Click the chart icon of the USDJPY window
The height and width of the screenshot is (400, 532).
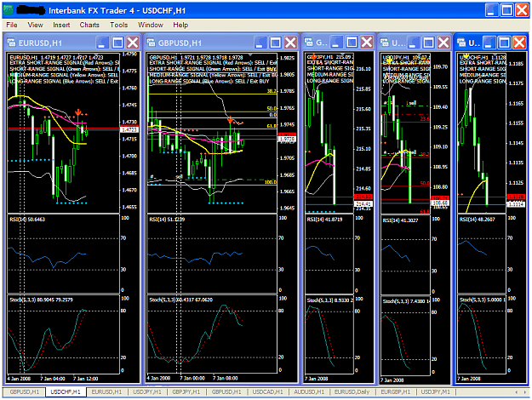pyautogui.click(x=385, y=43)
